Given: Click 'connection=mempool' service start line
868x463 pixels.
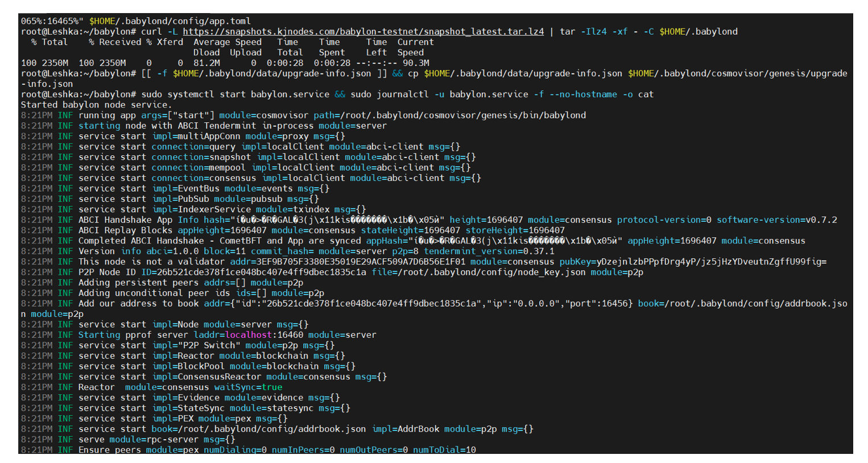Looking at the screenshot, I should coord(246,168).
